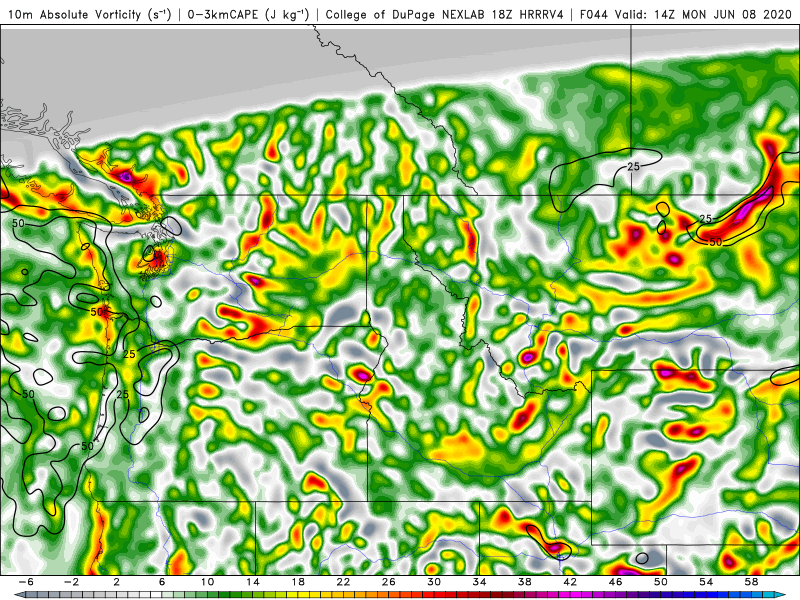Click the left arrow end of color scale
This screenshot has height=600, width=800.
(x=19, y=594)
